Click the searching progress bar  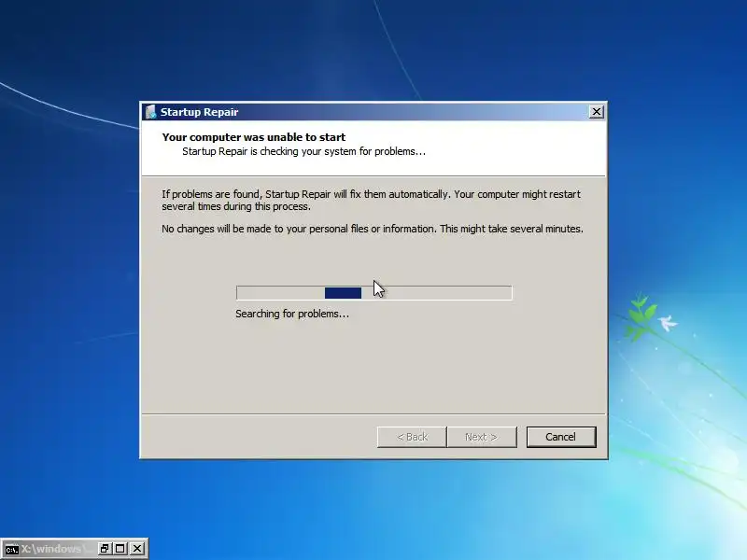[374, 293]
